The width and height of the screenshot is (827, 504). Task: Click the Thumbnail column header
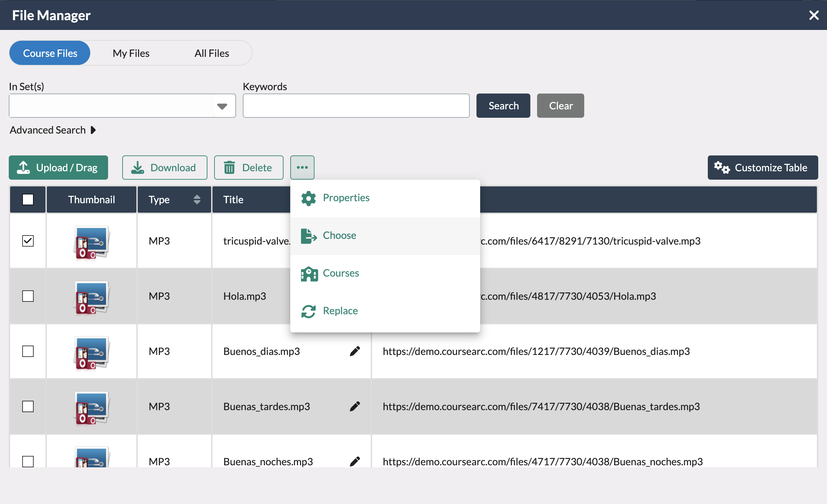91,200
